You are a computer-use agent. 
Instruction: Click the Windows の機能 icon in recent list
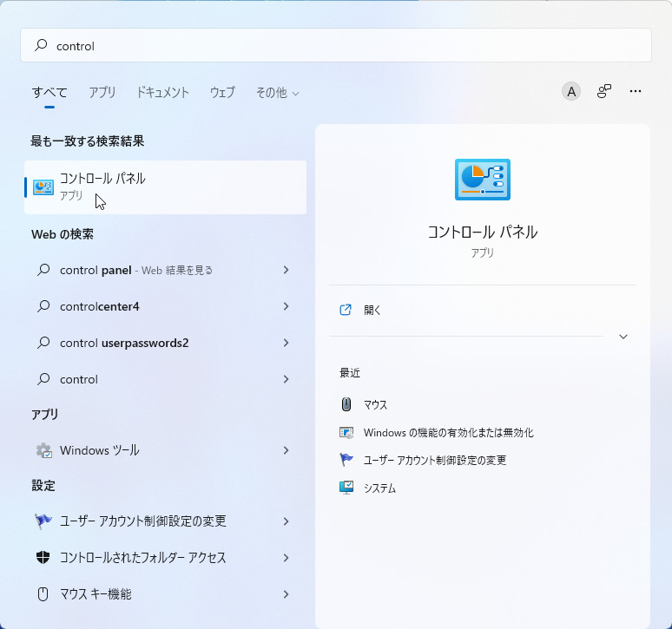tap(346, 432)
